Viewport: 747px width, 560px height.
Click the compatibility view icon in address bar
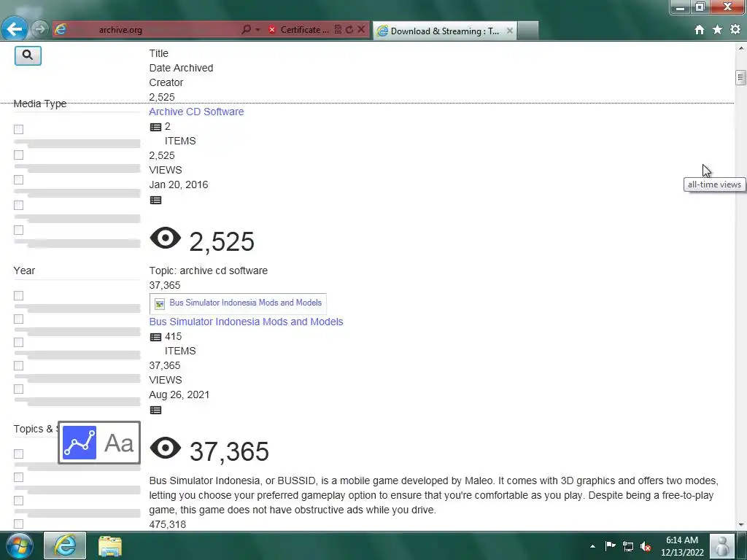tap(338, 29)
